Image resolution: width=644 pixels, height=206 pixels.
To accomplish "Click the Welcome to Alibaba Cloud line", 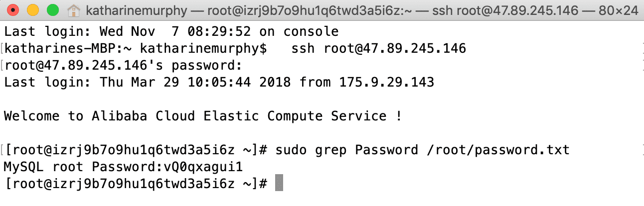I will click(x=203, y=116).
